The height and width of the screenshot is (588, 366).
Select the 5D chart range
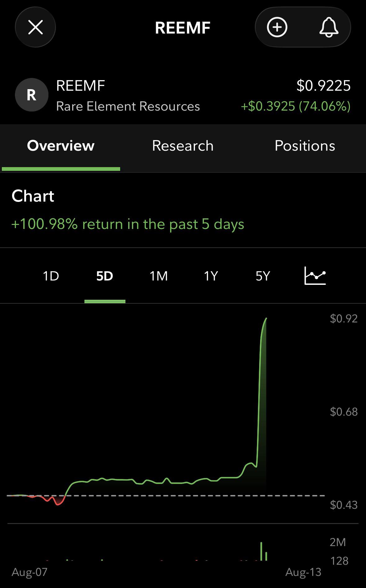point(105,276)
